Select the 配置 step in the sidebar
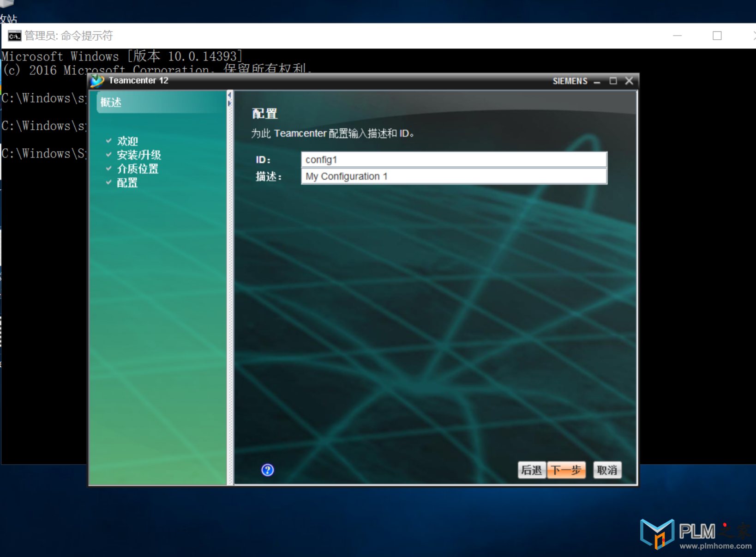 click(x=127, y=182)
